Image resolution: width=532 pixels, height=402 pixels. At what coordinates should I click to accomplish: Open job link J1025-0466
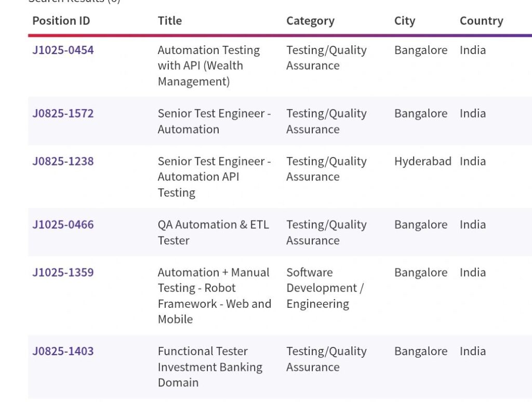coord(63,225)
